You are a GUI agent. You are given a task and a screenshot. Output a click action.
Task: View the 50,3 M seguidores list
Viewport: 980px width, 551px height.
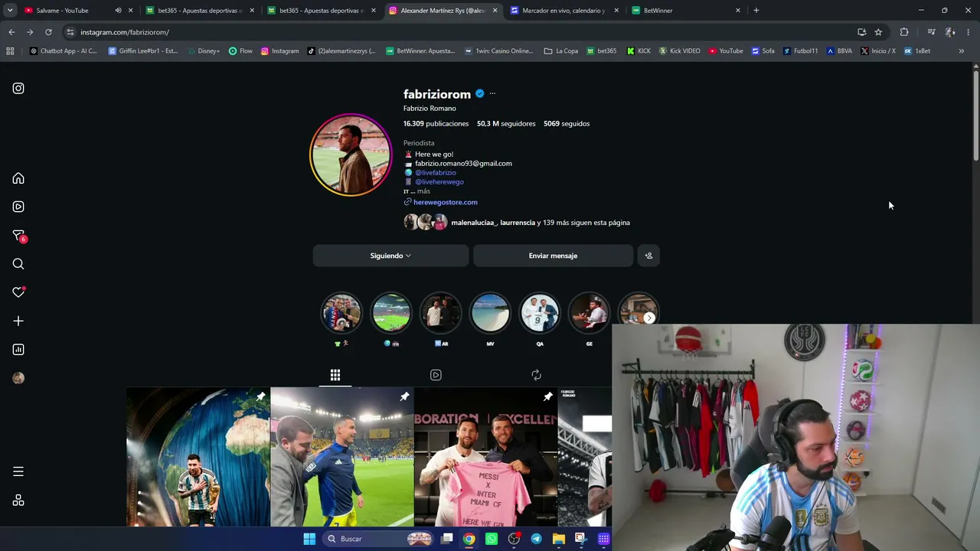506,123
